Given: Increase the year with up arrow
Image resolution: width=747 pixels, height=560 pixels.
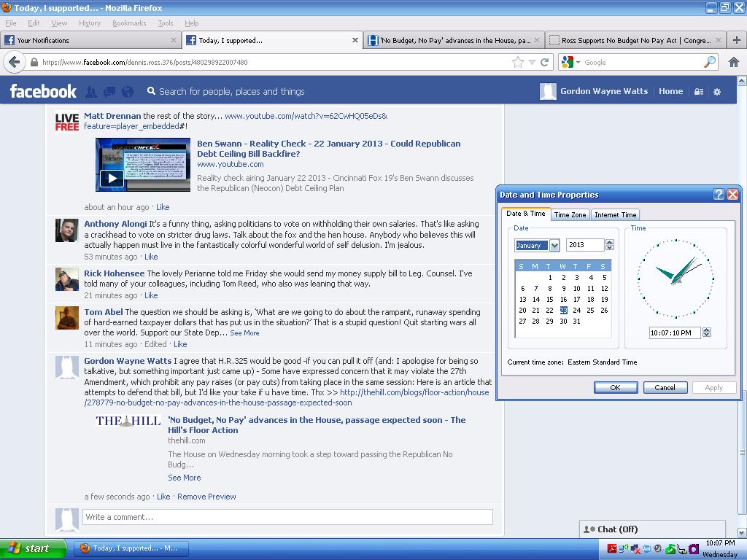Looking at the screenshot, I should point(610,242).
